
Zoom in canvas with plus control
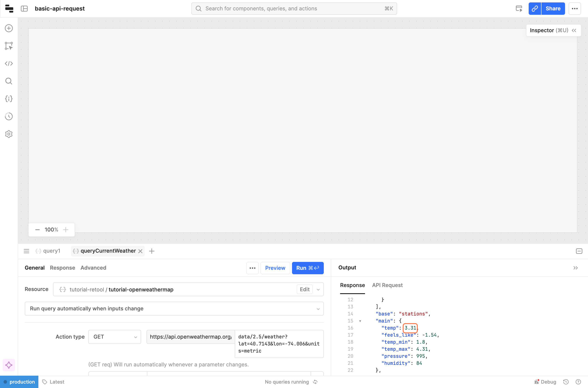(x=66, y=230)
